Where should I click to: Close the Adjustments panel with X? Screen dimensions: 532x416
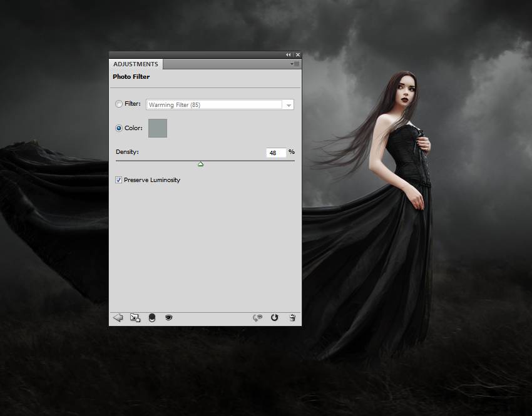(297, 55)
